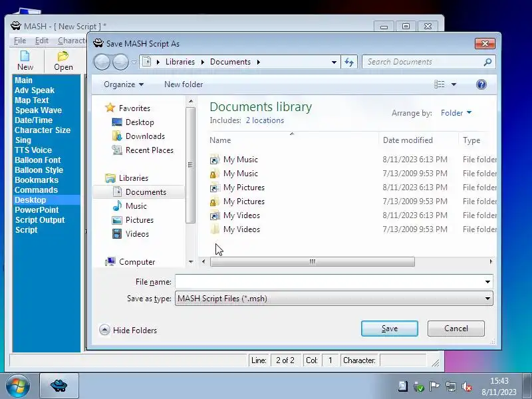Click MASH application taskbar button
Viewport: 532px width, 399px height.
click(x=59, y=386)
